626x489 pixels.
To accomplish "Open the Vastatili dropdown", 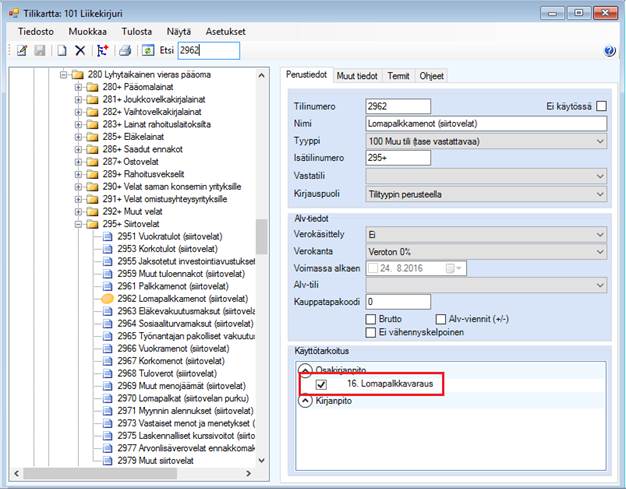I will [x=486, y=176].
